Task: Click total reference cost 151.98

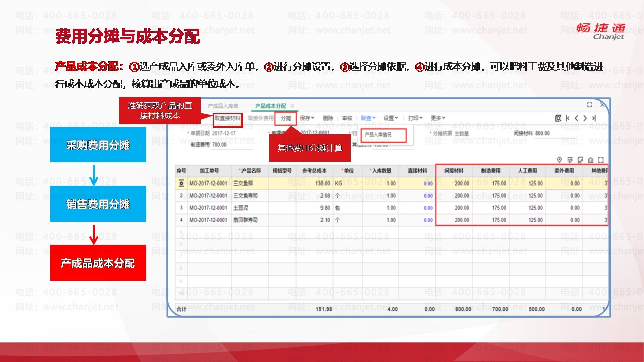Action: [324, 309]
